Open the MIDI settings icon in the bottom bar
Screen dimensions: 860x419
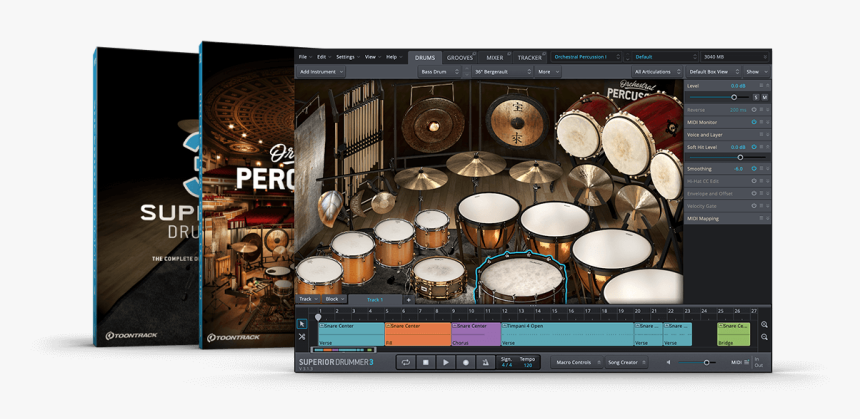[746, 362]
